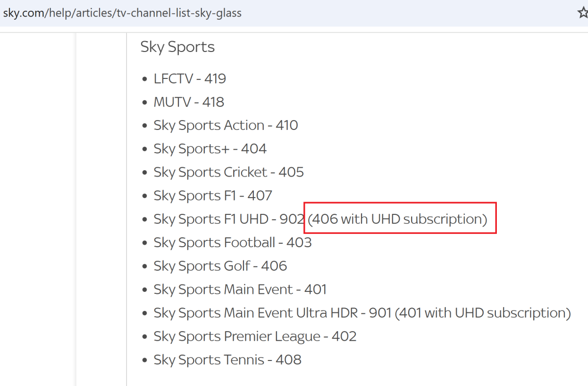Click the Sky Sports F1 - 407 entry
The height and width of the screenshot is (386, 588).
pyautogui.click(x=213, y=196)
